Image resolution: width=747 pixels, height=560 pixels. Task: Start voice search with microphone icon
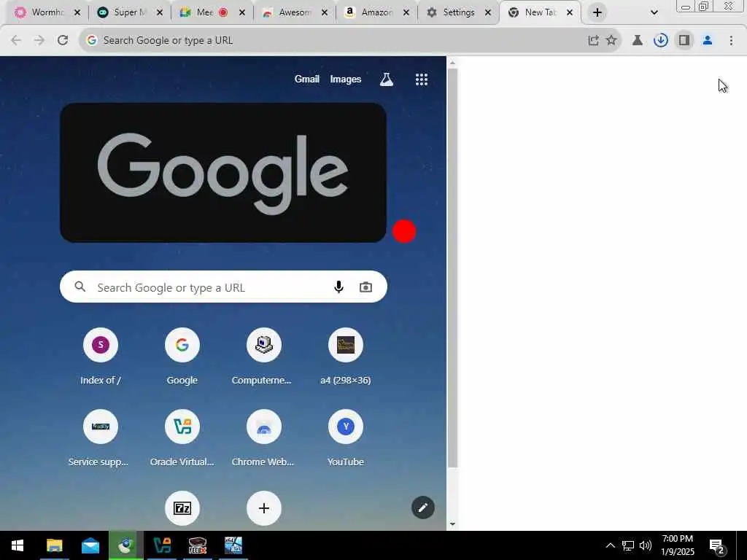(338, 287)
